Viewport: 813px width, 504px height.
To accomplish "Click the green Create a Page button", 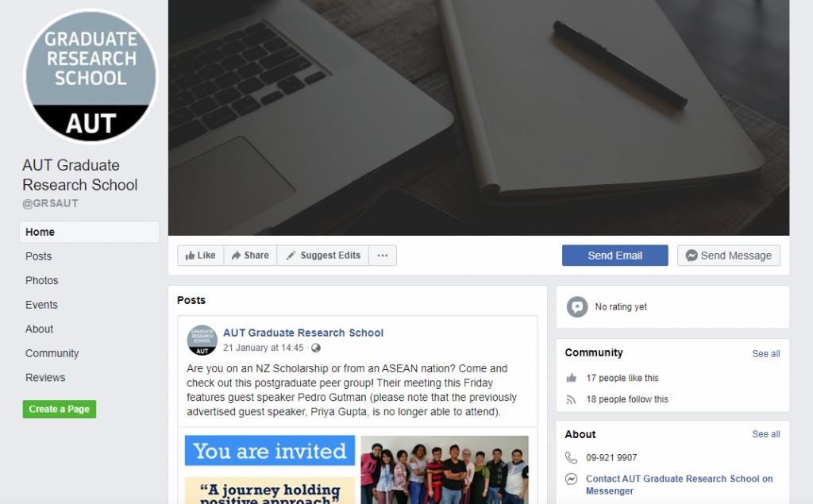I will [59, 409].
